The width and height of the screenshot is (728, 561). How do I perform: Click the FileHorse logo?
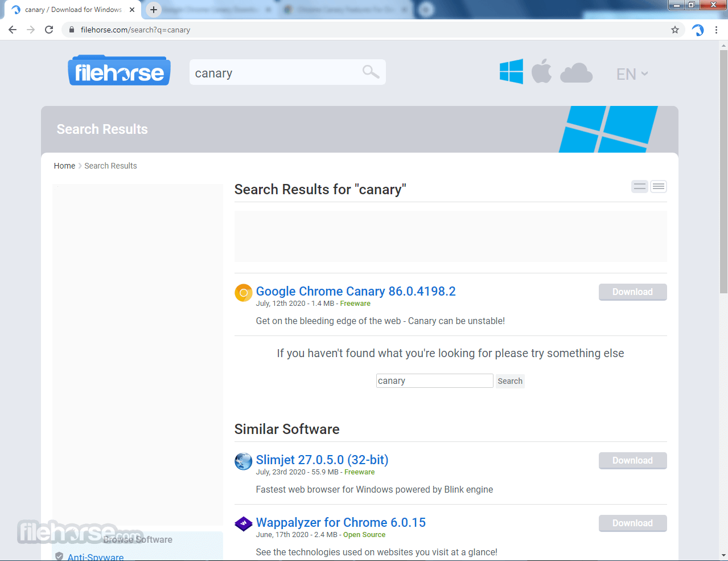(119, 71)
